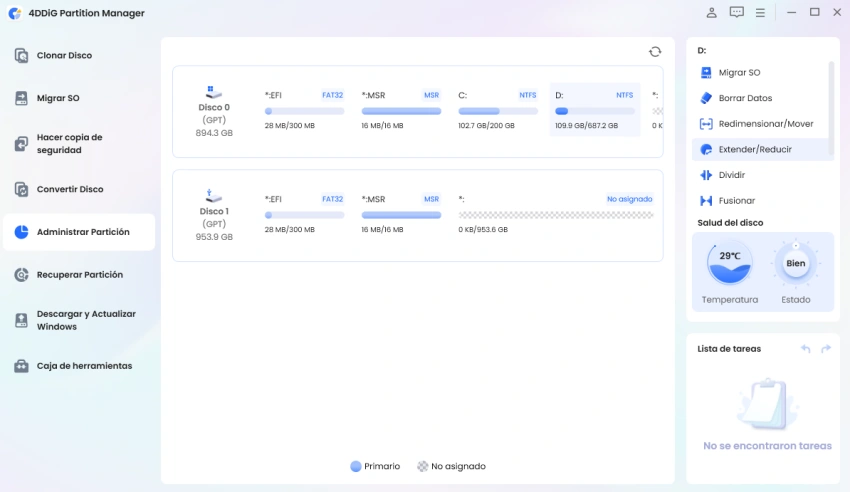Click the redo arrow in Lista de tareas

(x=826, y=349)
